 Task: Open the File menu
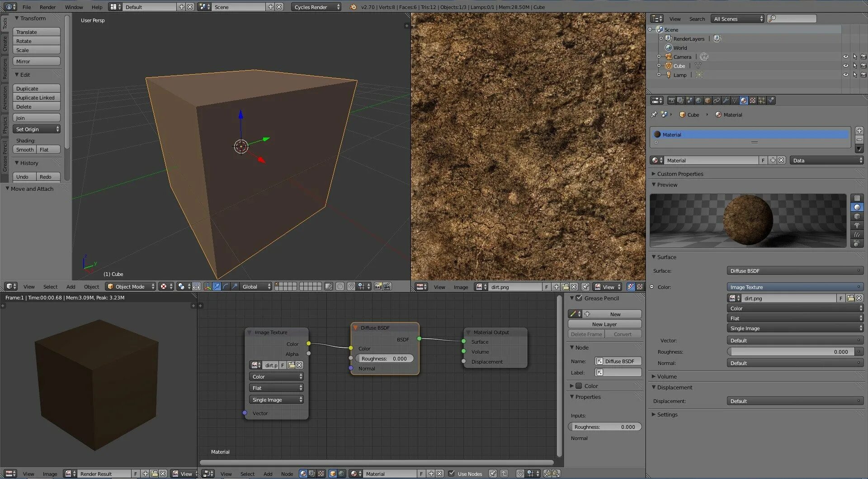coord(27,7)
